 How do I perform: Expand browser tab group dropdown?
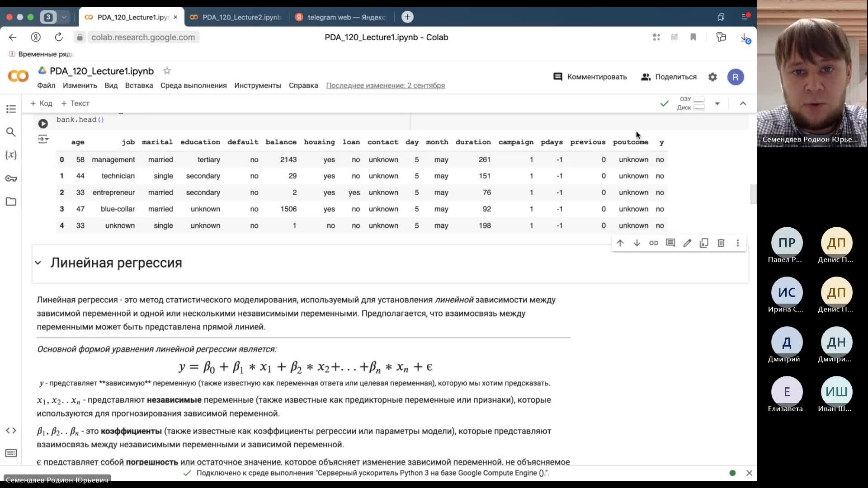tap(64, 17)
